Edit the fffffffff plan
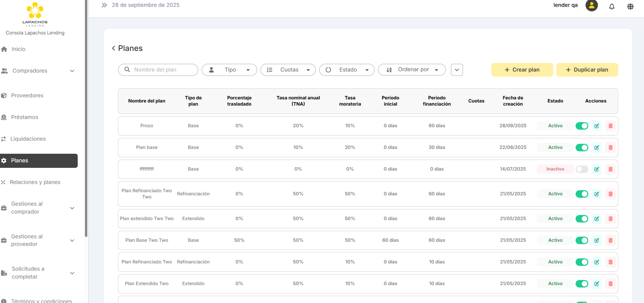The height and width of the screenshot is (303, 644). point(597,169)
